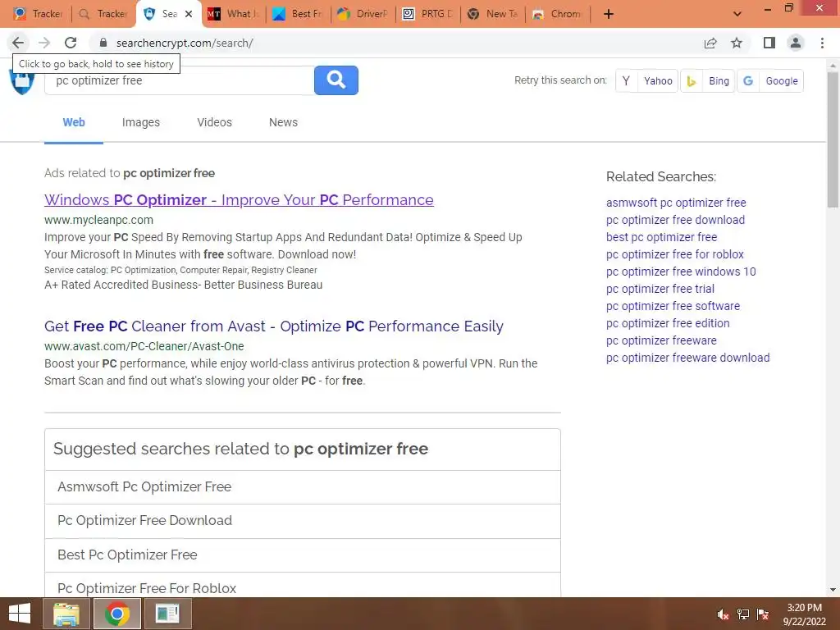
Task: Open the Windows PC Optimizer ad link
Action: pyautogui.click(x=239, y=200)
